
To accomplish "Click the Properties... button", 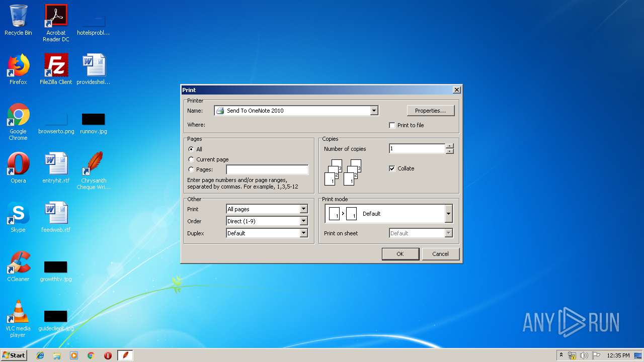I will click(x=431, y=111).
